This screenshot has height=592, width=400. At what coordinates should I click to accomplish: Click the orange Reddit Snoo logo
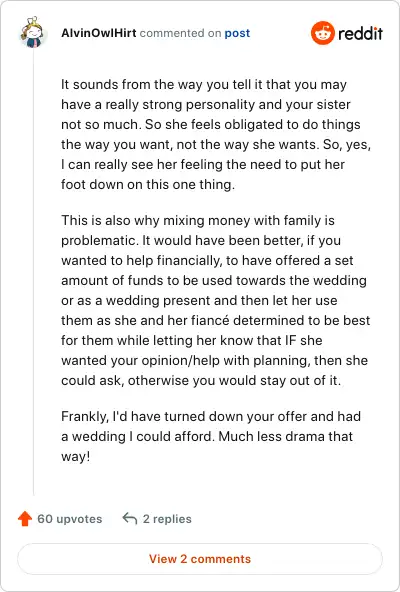323,33
